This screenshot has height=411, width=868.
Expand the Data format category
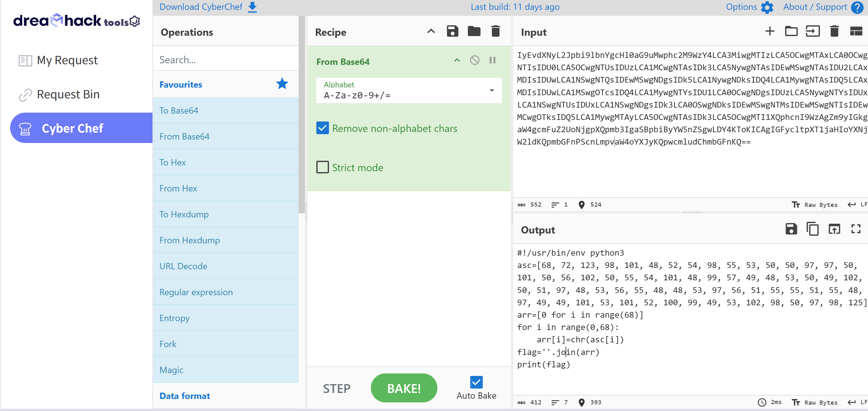point(185,395)
